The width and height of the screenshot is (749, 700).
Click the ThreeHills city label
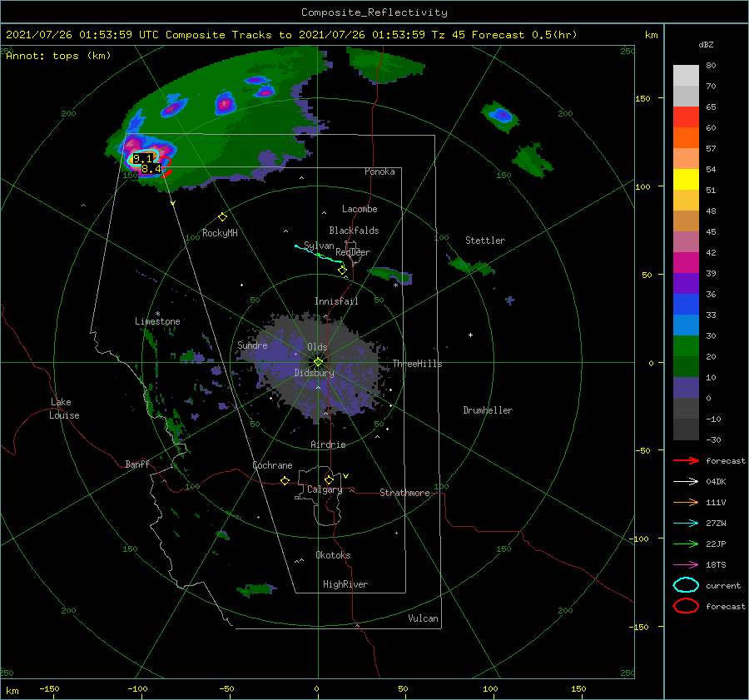click(x=417, y=364)
